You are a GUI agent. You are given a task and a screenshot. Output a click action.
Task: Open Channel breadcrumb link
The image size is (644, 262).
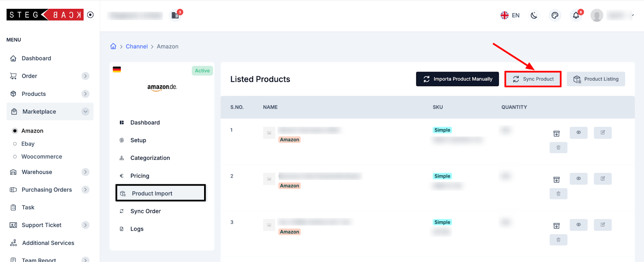coord(137,46)
